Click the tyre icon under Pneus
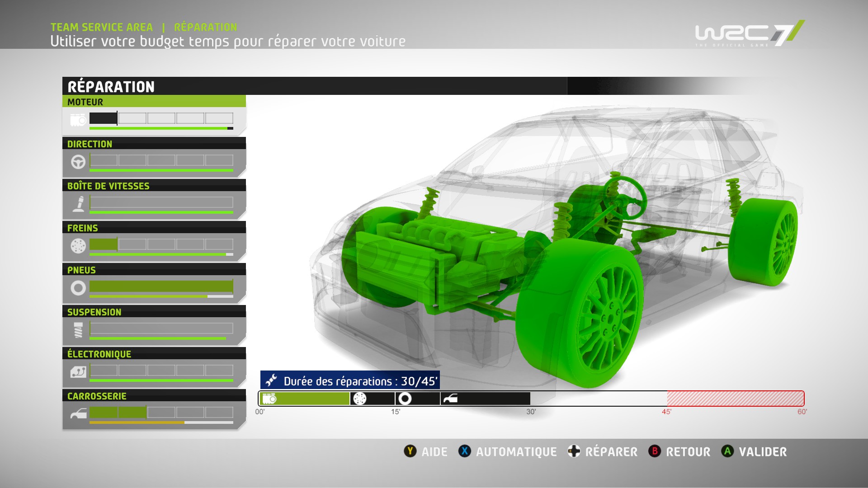This screenshot has width=868, height=488. point(78,288)
